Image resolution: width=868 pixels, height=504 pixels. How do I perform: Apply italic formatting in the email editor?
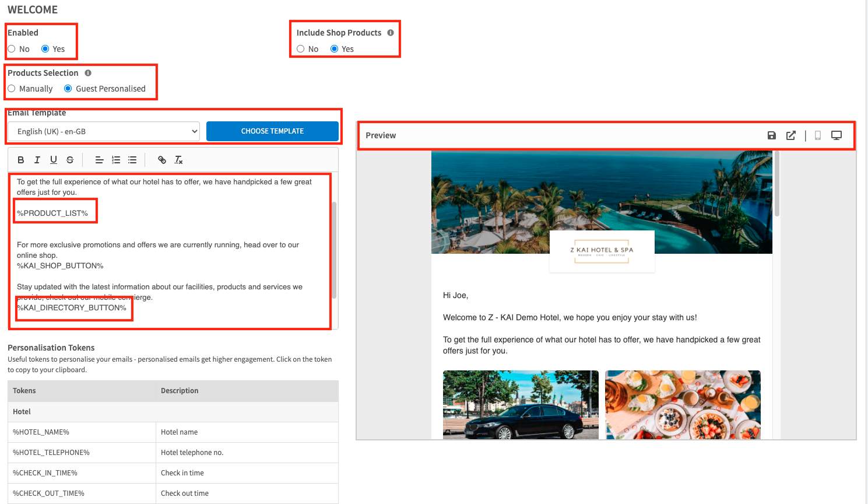pyautogui.click(x=37, y=160)
